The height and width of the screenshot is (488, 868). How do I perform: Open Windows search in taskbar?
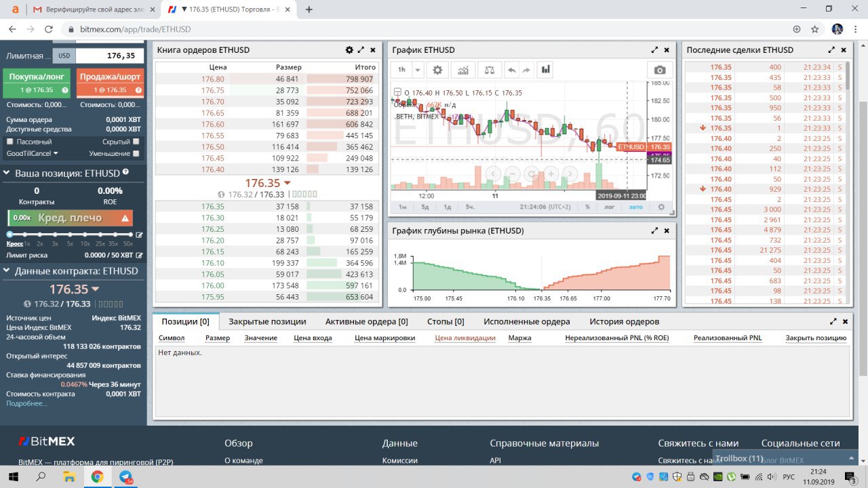click(41, 477)
